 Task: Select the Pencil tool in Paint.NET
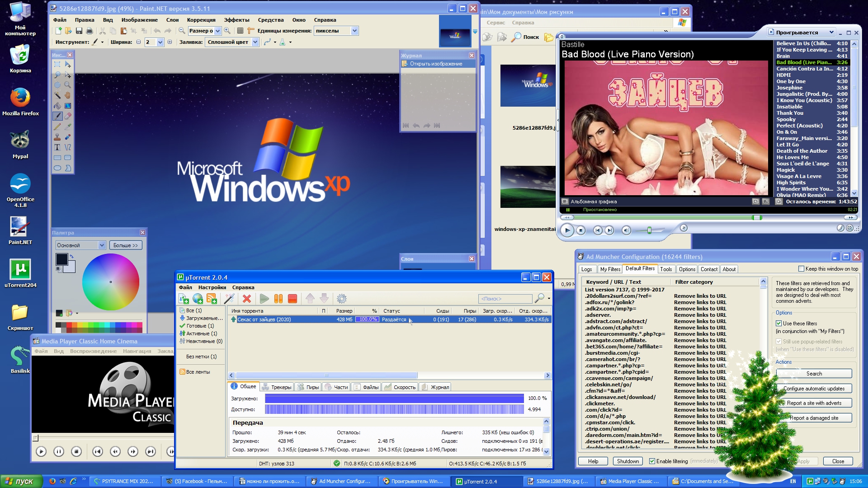(57, 127)
